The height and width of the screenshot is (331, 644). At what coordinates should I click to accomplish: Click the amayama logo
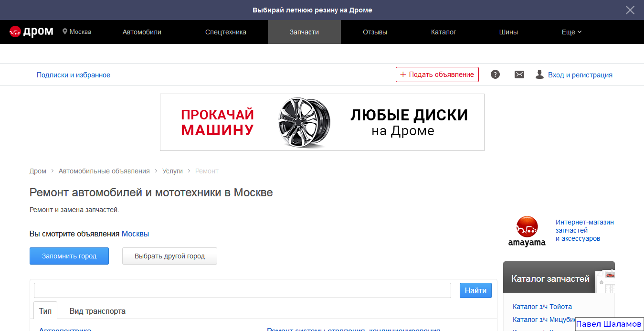coord(527,231)
